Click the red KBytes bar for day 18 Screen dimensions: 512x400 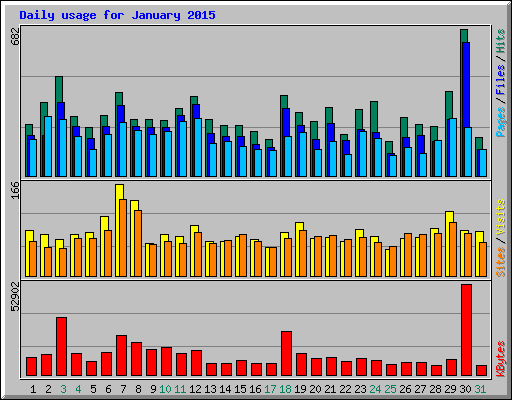pyautogui.click(x=286, y=354)
